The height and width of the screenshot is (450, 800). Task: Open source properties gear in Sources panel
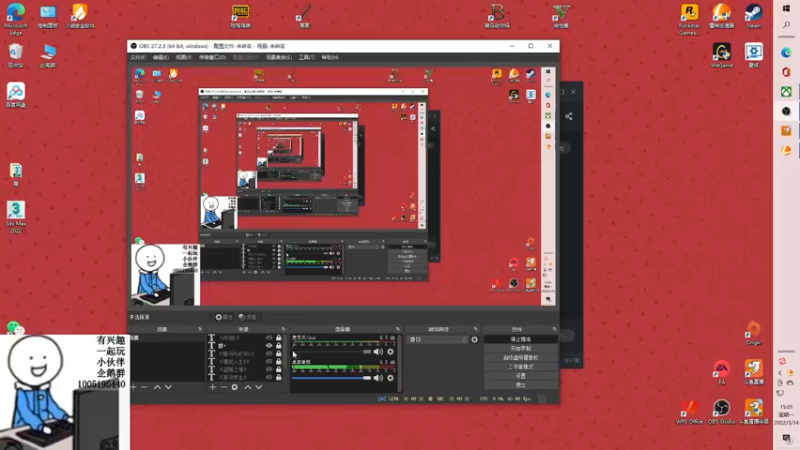click(x=235, y=387)
